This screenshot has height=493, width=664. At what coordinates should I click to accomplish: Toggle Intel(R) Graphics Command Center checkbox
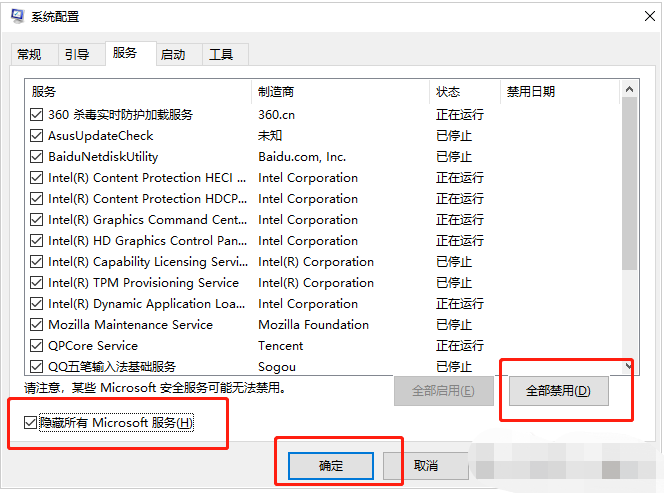(36, 219)
